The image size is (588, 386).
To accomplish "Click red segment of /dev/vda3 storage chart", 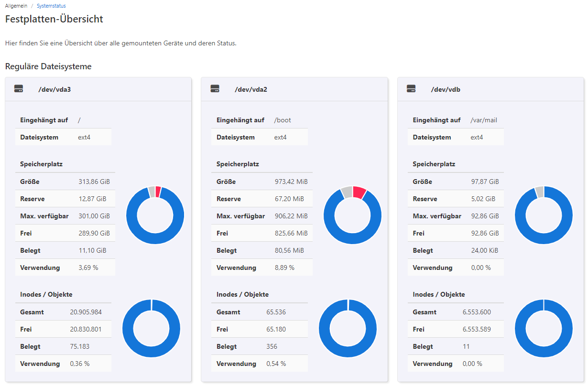I will coord(158,191).
